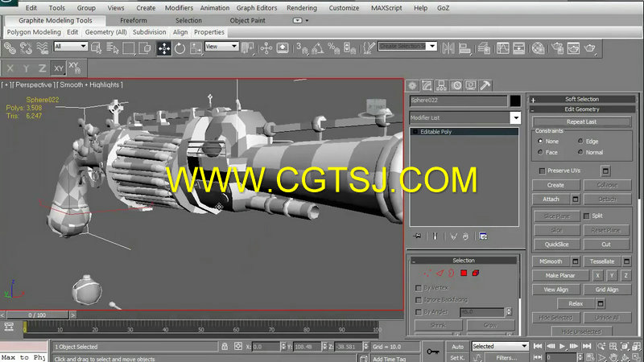Open the Graph Editors menu

point(257,8)
